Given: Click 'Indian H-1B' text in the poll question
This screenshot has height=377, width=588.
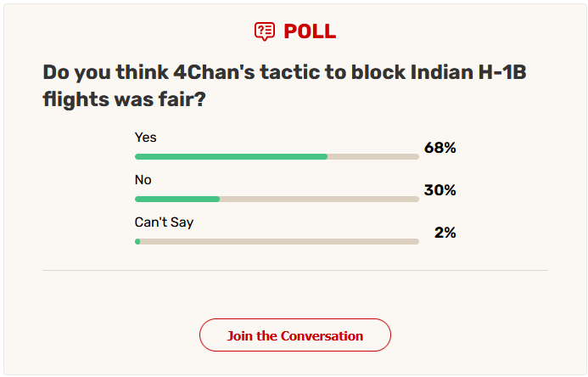Looking at the screenshot, I should pos(468,72).
